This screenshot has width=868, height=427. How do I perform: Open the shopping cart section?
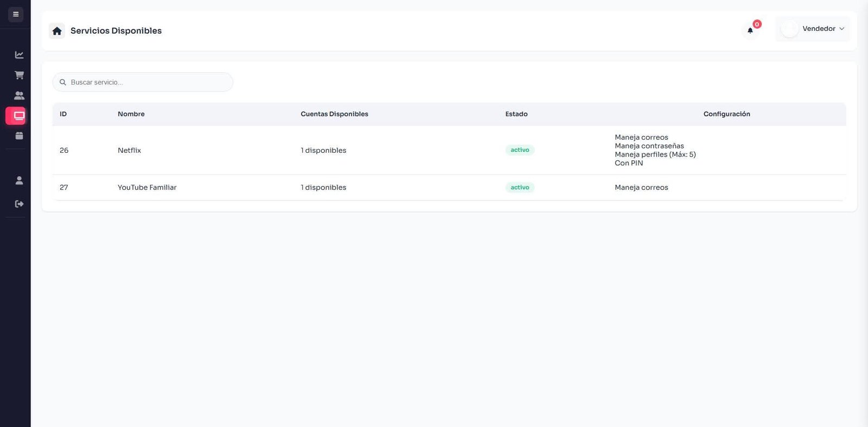19,75
